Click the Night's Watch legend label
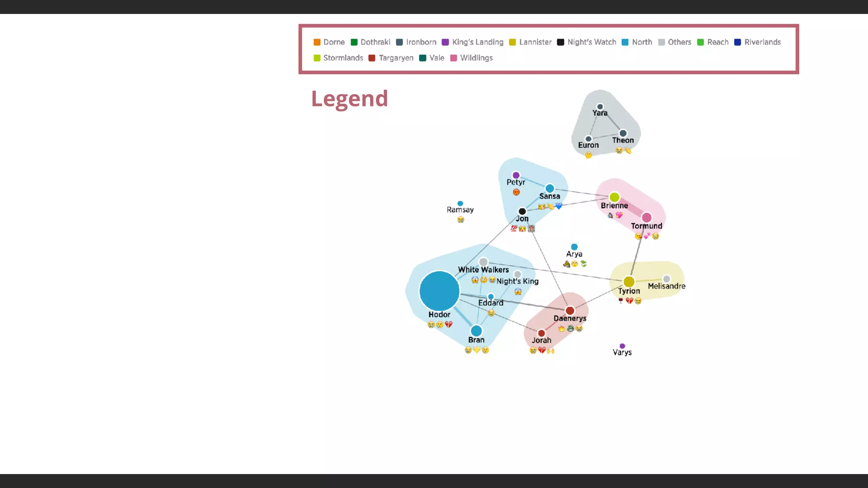This screenshot has width=868, height=488. [x=592, y=42]
